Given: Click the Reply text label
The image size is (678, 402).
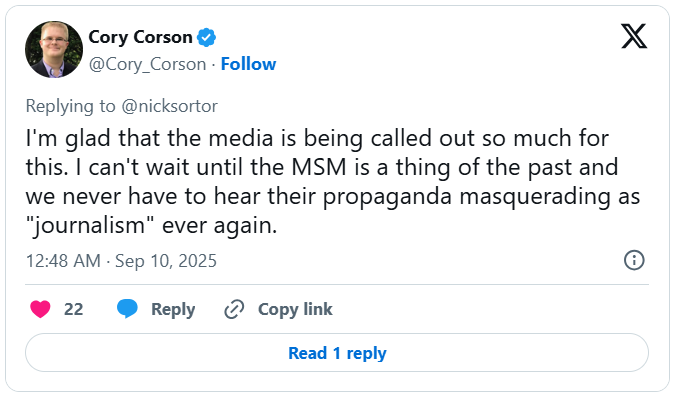Looking at the screenshot, I should (173, 309).
